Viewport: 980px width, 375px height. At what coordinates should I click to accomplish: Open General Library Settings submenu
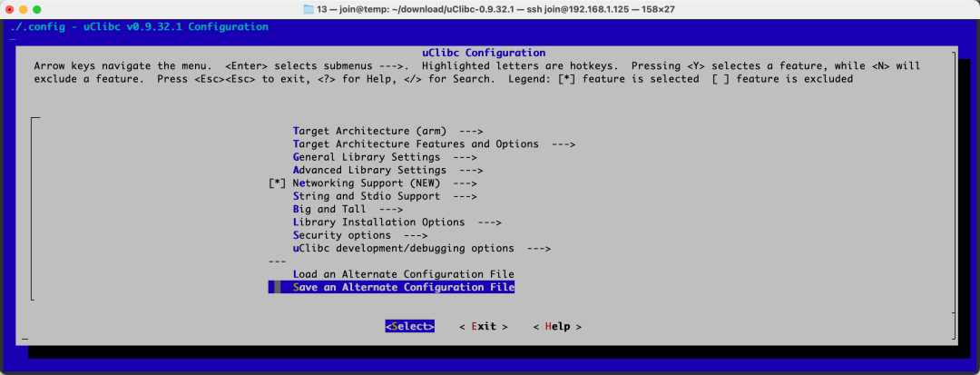tap(385, 157)
